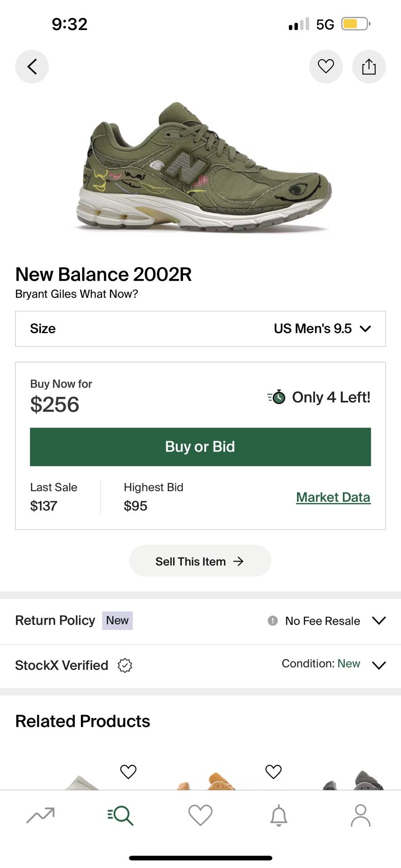Open the Size US Men's 9.5 dropdown

(x=200, y=329)
